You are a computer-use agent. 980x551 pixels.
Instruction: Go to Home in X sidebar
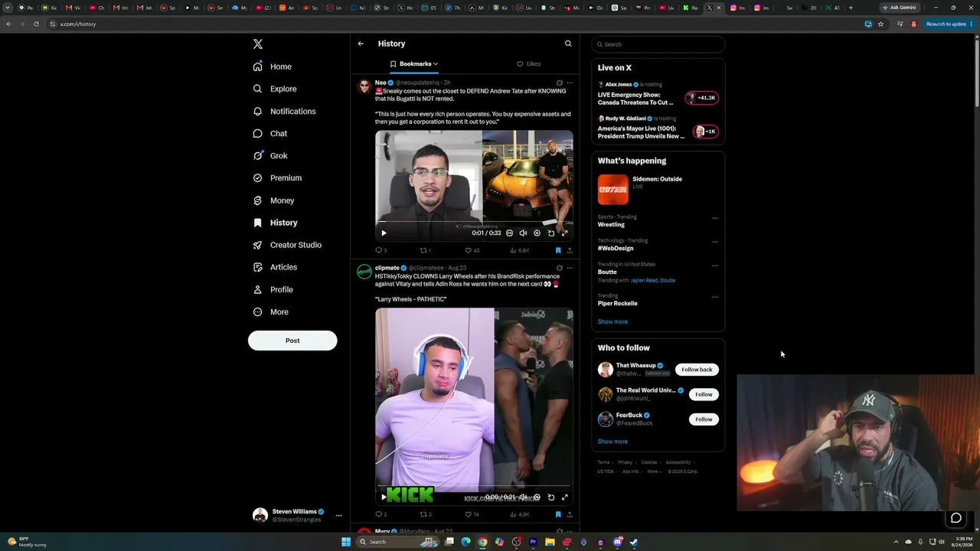pos(273,67)
